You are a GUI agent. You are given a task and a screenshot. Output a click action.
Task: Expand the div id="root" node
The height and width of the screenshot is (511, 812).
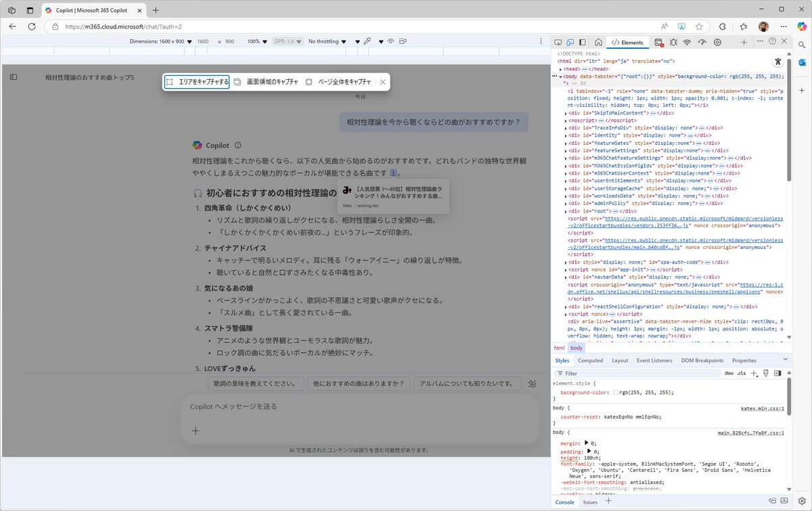pos(566,211)
